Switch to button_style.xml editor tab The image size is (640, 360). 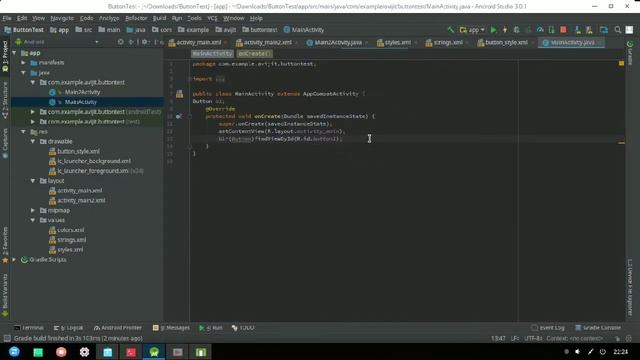(x=506, y=42)
